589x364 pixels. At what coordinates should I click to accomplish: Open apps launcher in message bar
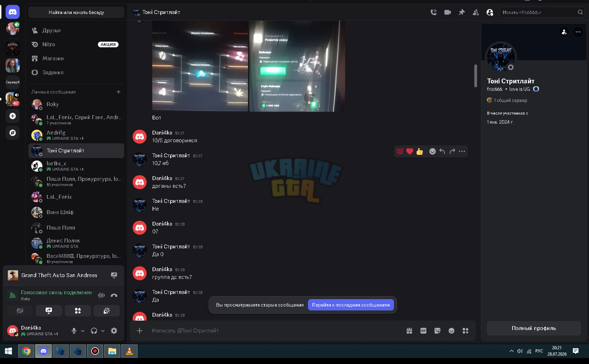point(466,331)
